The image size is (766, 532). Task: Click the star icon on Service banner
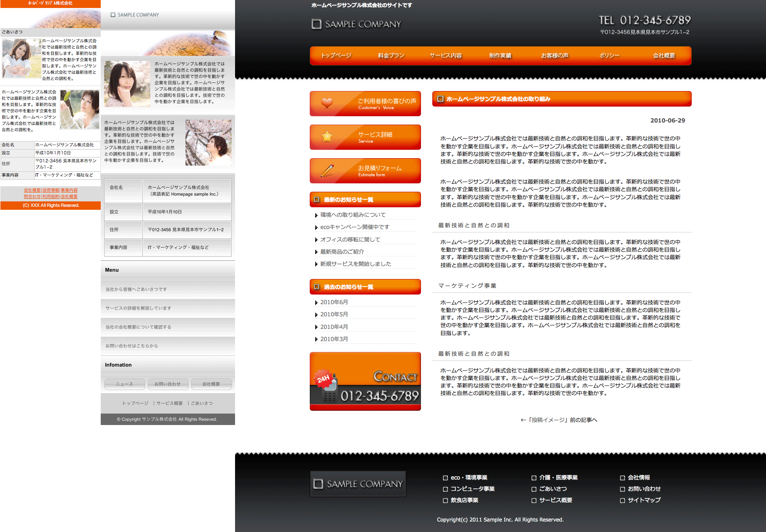327,136
